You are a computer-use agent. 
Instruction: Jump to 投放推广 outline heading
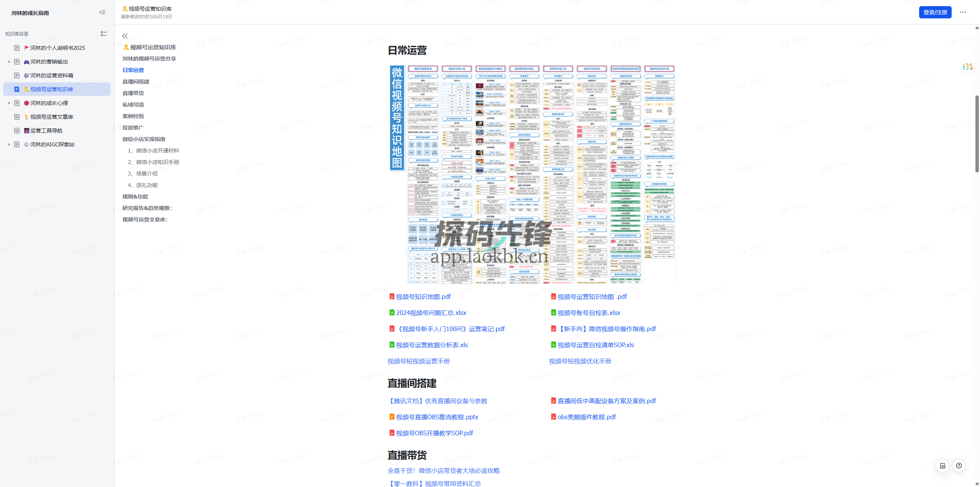[x=133, y=128]
